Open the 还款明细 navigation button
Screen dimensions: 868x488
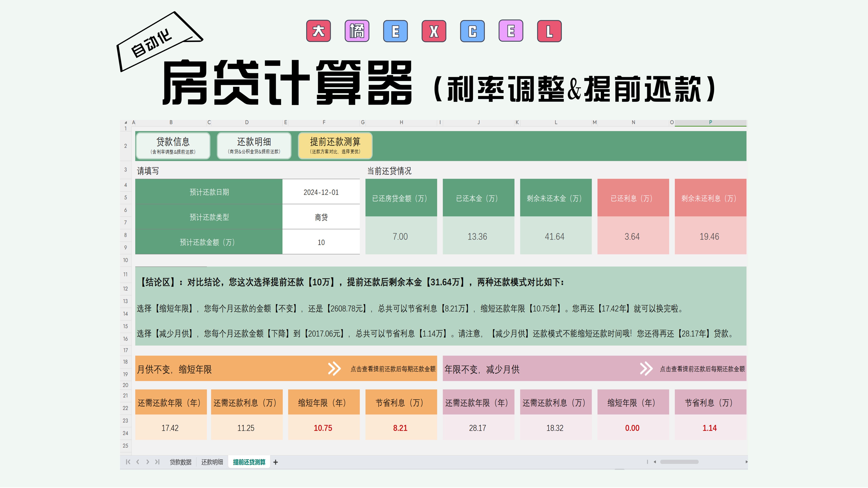(x=254, y=146)
